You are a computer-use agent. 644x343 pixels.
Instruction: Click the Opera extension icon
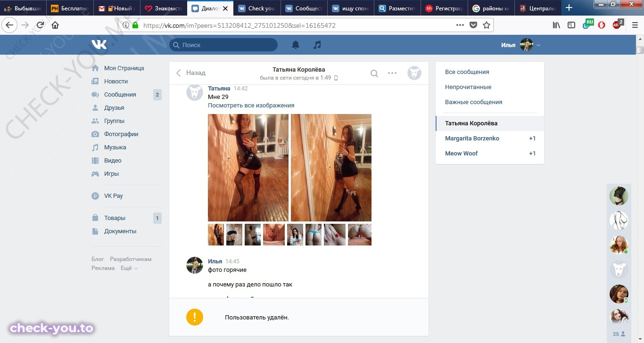602,25
